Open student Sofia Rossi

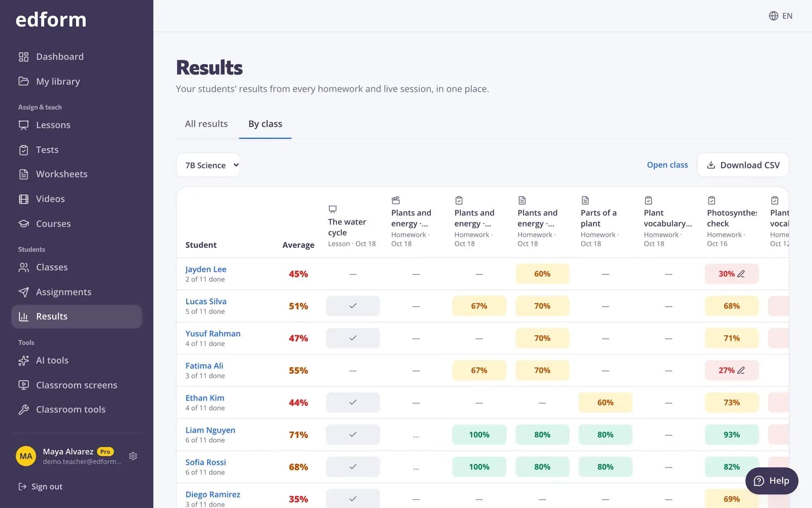pos(206,462)
